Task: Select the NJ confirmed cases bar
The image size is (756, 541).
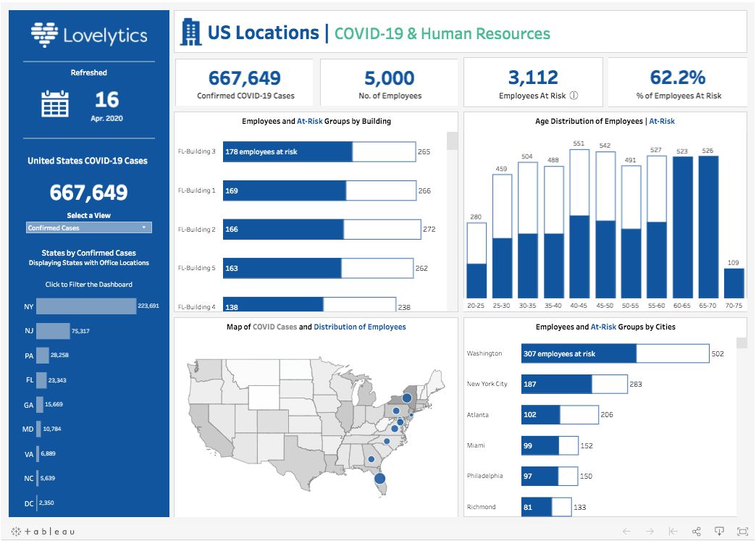Action: click(x=53, y=331)
